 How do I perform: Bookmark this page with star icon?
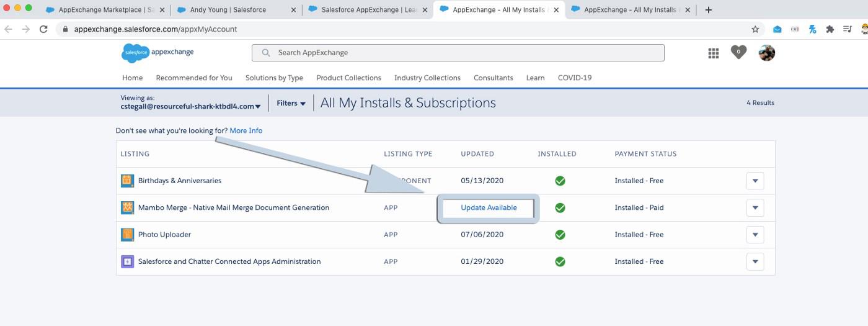pyautogui.click(x=755, y=29)
